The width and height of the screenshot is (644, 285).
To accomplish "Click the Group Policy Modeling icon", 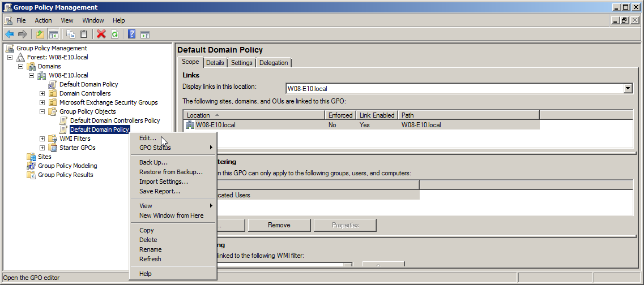I will 31,166.
